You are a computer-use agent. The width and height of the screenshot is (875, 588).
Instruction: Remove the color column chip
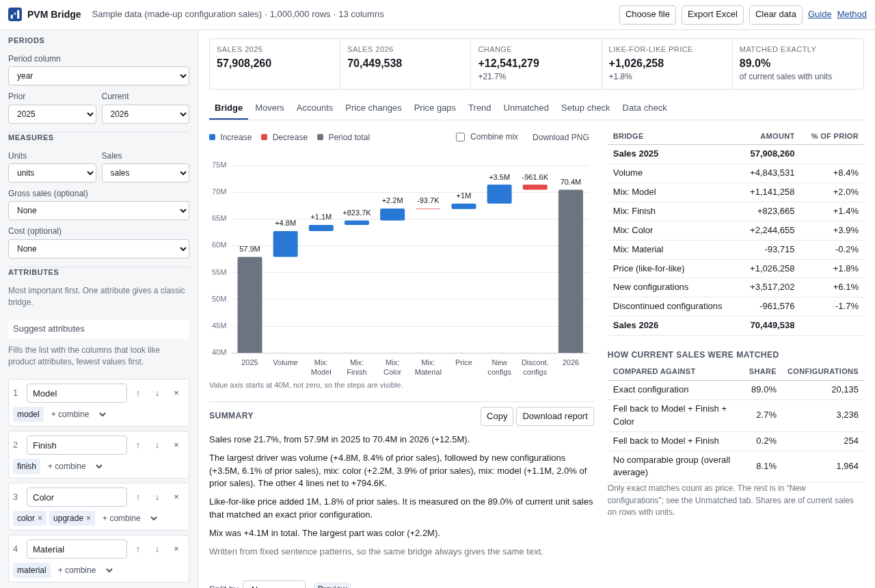(40, 518)
